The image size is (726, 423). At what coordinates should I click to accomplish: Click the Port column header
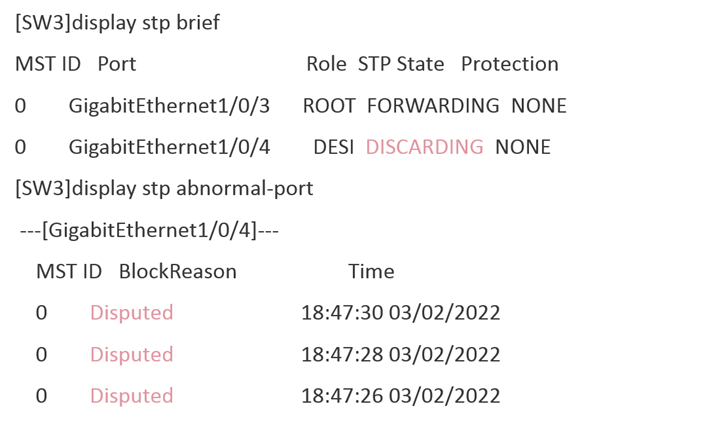tap(117, 64)
